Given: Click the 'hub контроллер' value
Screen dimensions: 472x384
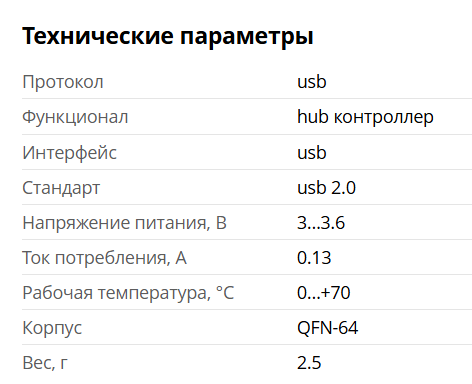Looking at the screenshot, I should point(365,117).
